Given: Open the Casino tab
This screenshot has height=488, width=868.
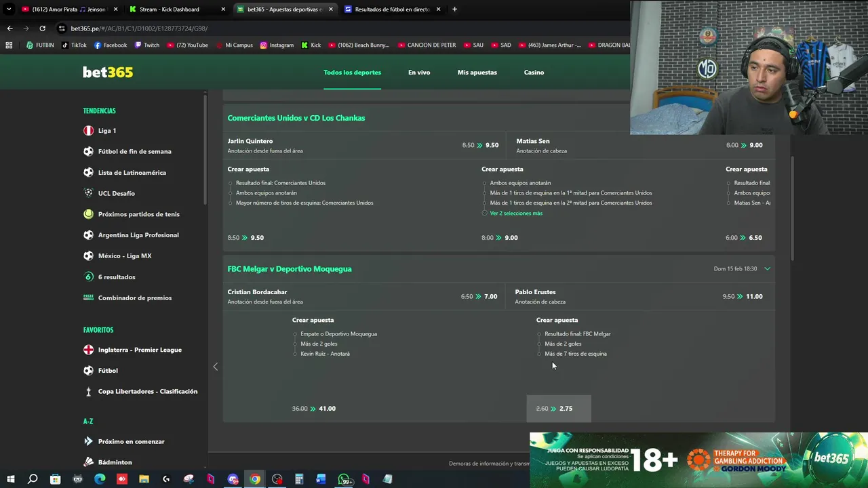Looking at the screenshot, I should pyautogui.click(x=534, y=73).
